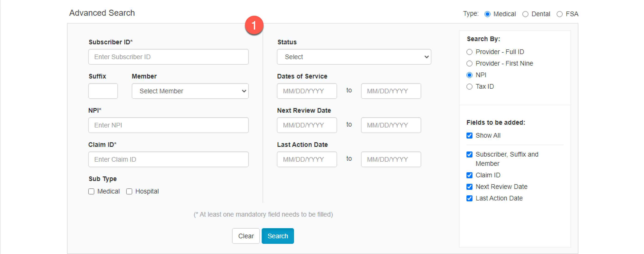
Task: Uncheck Last Action Date field checkbox
Action: 469,198
